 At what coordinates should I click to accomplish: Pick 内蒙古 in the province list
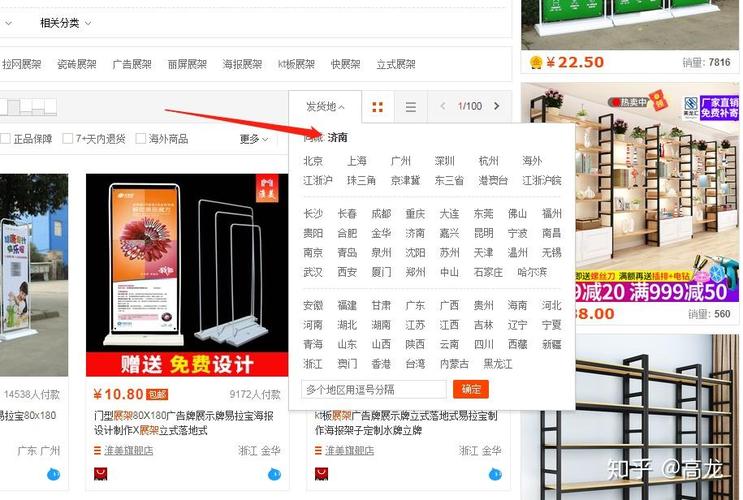pos(454,364)
